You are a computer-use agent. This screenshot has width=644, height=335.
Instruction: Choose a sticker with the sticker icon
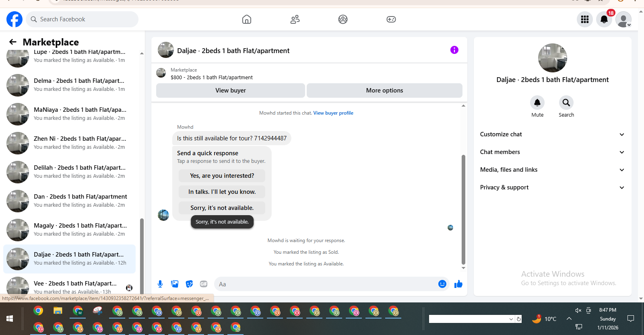pos(189,284)
